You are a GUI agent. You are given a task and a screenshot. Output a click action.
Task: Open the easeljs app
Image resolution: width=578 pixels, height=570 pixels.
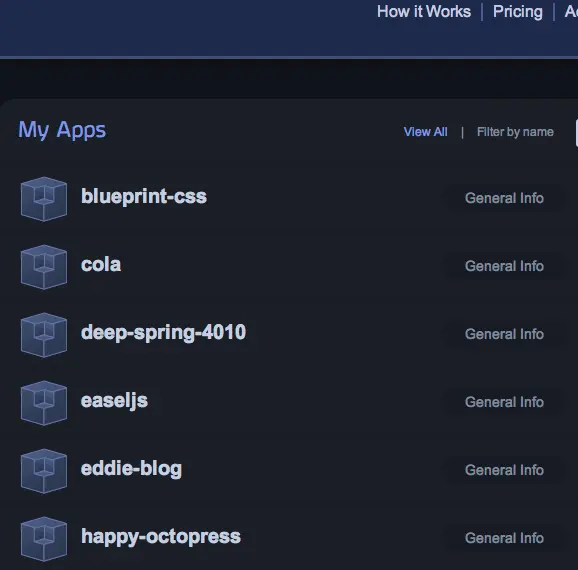[x=114, y=400]
